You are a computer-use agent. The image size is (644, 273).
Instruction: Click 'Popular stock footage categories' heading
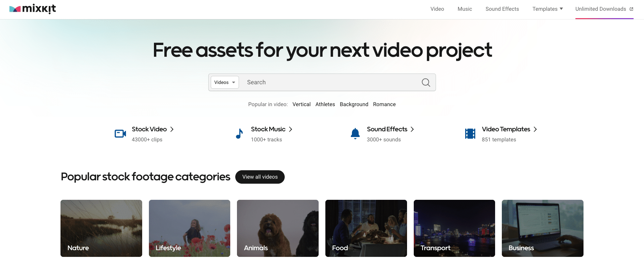(146, 177)
